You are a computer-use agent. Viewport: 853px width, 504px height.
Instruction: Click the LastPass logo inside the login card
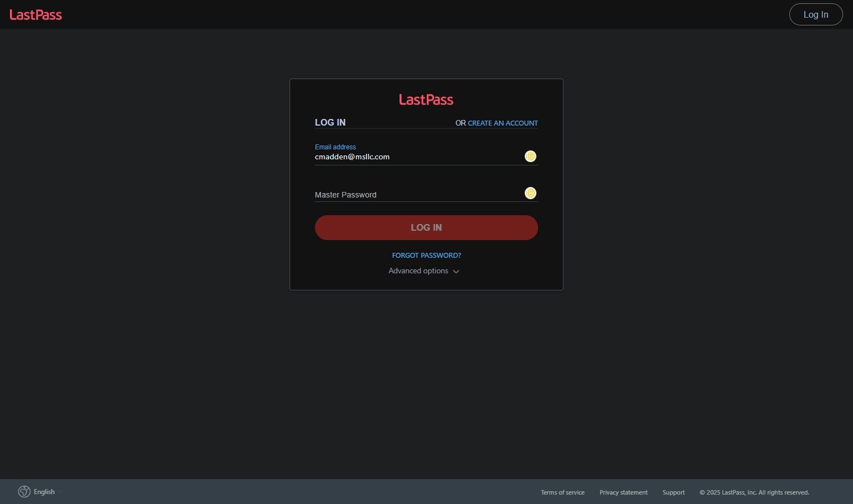pos(426,100)
